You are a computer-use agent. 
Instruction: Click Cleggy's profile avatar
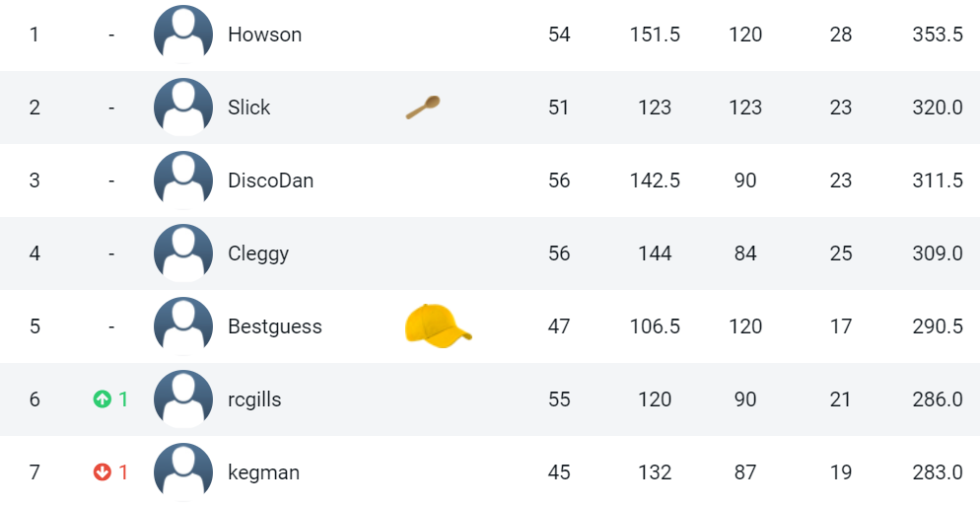click(x=183, y=253)
